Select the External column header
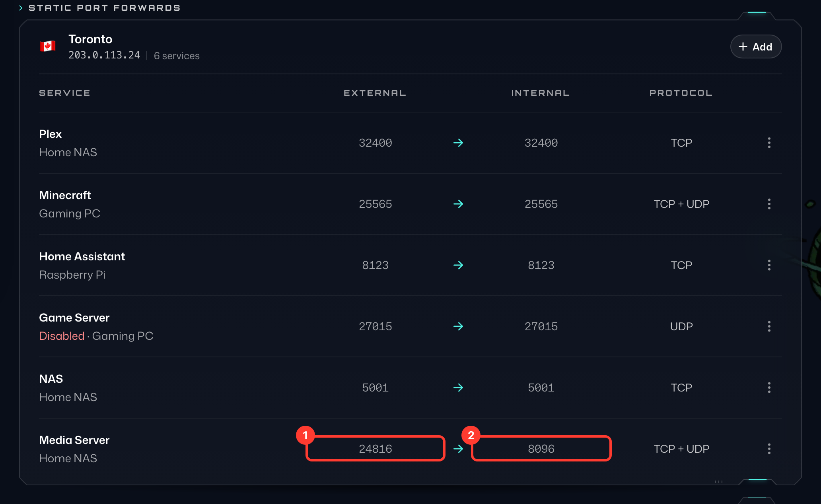Viewport: 821px width, 504px height. coord(375,93)
